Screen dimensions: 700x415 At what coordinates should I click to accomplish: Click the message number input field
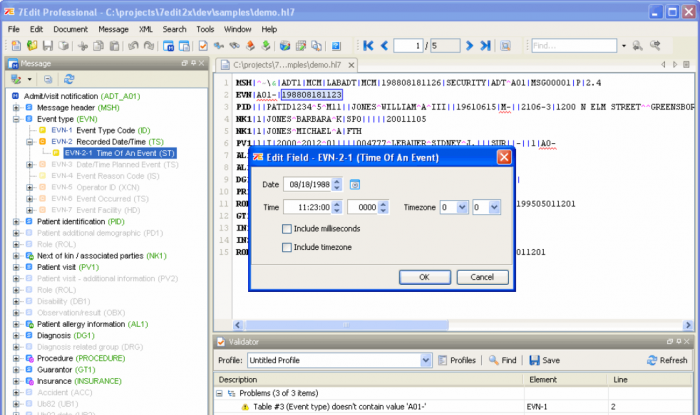click(x=408, y=46)
